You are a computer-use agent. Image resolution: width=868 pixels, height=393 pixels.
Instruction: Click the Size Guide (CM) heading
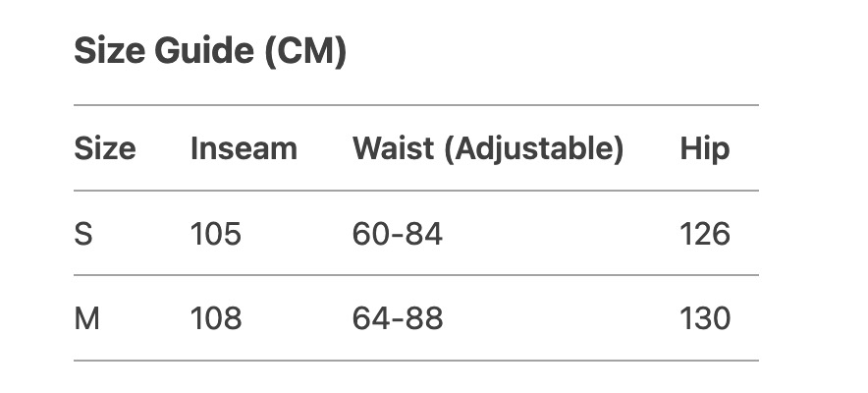(x=210, y=52)
